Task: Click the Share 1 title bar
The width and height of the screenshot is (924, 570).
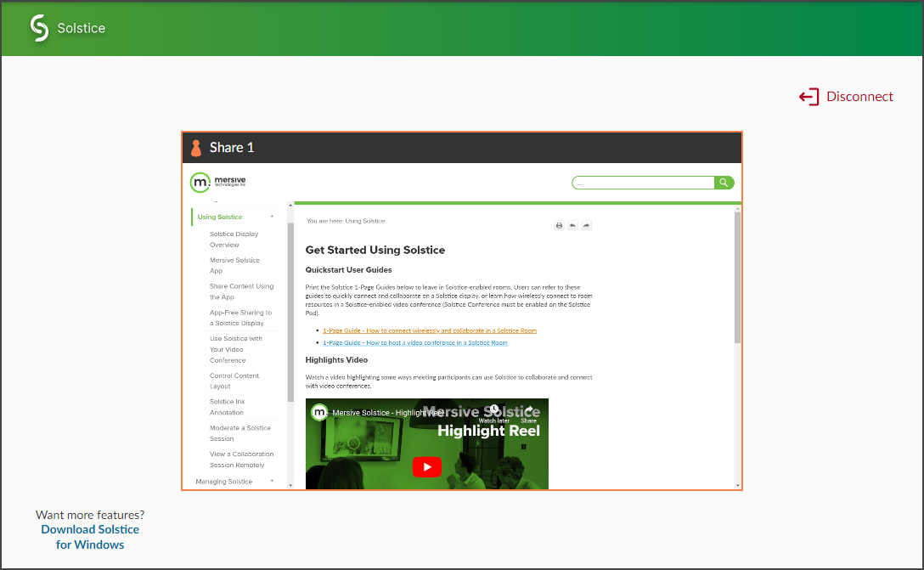Action: click(462, 147)
